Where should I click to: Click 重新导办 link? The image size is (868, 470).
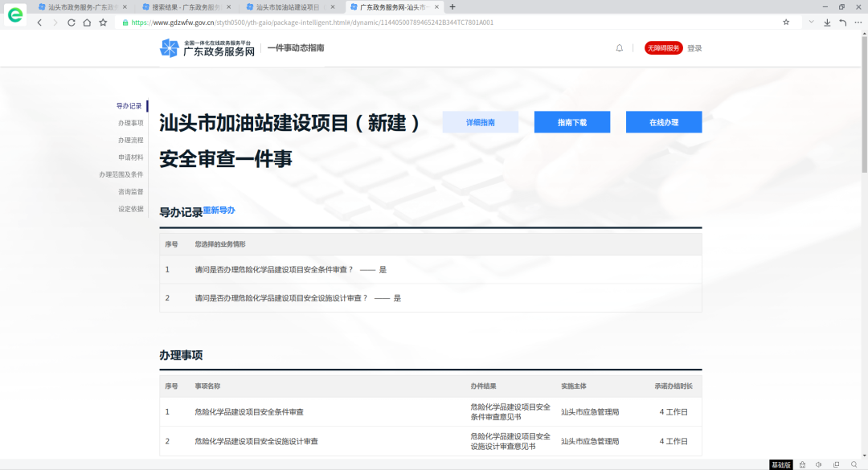click(219, 210)
